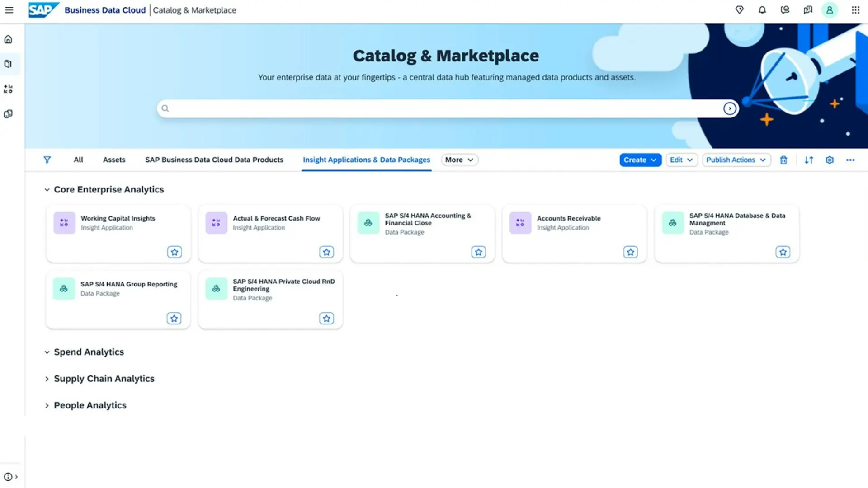868x488 pixels.
Task: Click the Group Reporting package icon
Action: tap(64, 289)
